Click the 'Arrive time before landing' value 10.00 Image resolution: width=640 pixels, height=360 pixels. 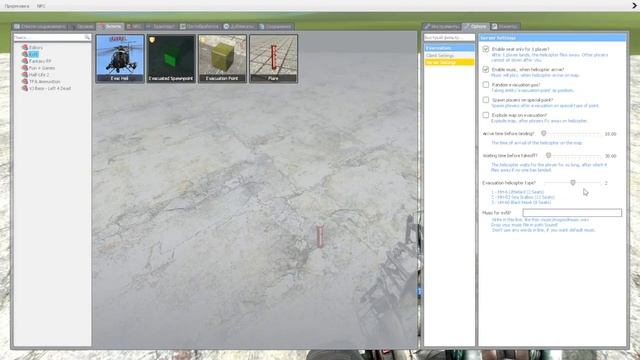610,134
